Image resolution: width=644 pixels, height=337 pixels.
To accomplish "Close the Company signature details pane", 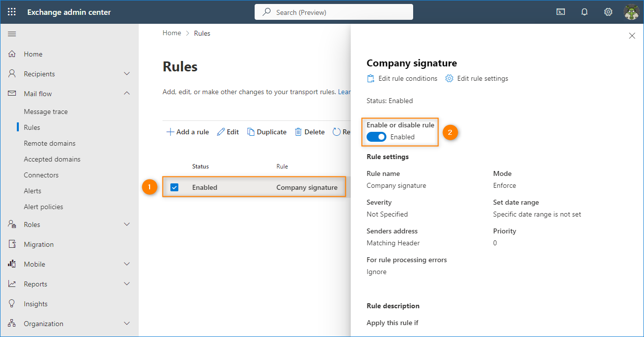I will [x=632, y=36].
